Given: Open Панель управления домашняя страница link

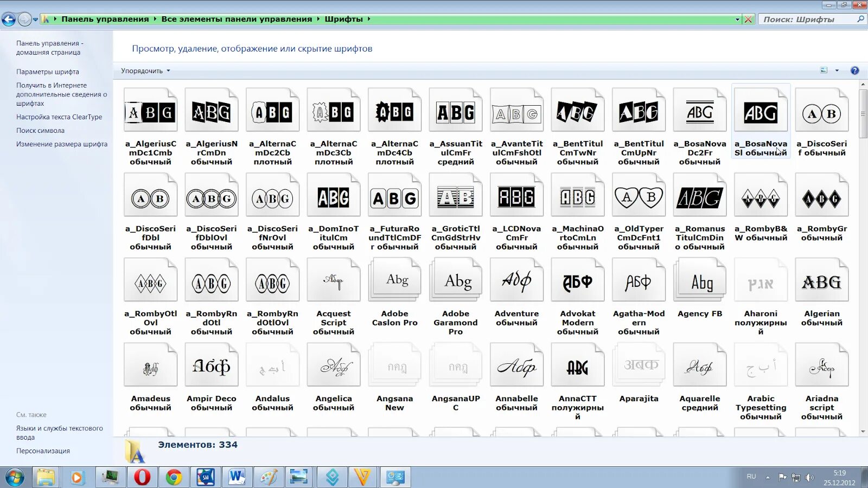Looking at the screenshot, I should (49, 48).
